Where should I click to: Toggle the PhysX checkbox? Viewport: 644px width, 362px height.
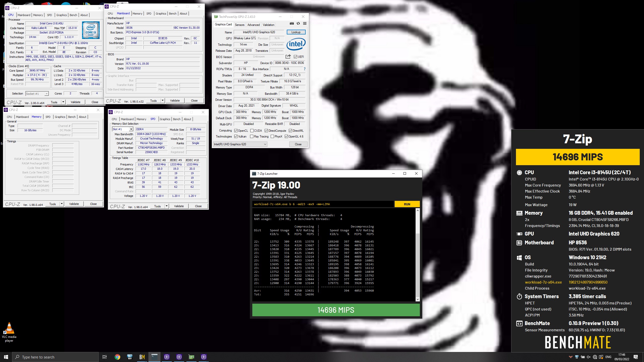tap(272, 137)
